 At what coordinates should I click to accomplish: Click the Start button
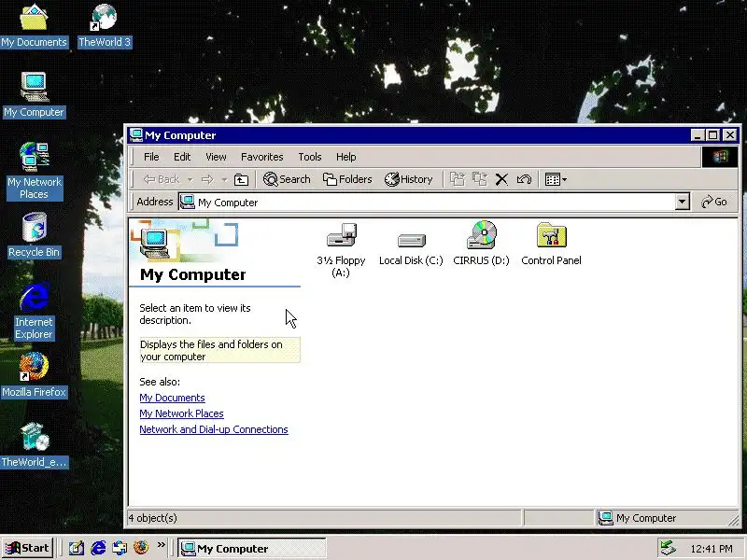coord(28,548)
